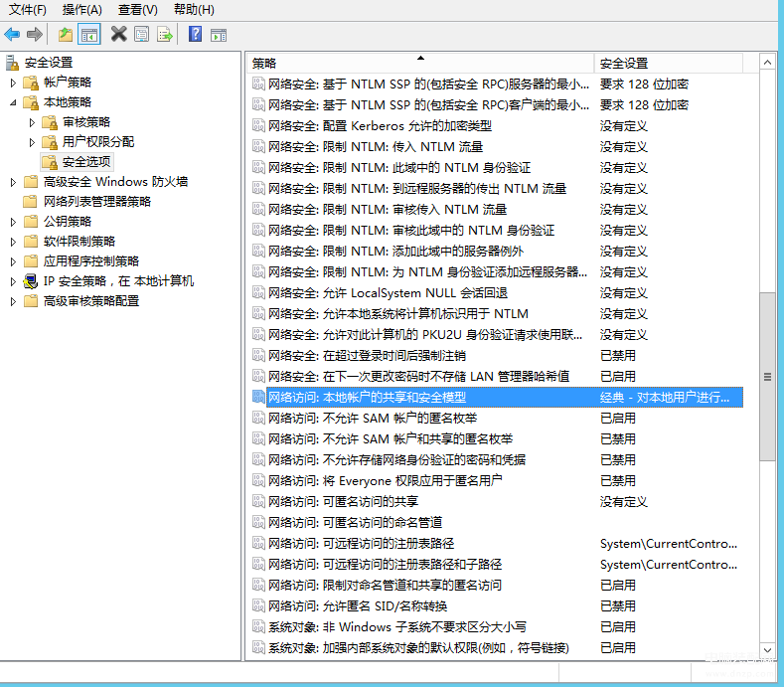
Task: Click the vertical scrollbar thumb
Action: pos(767,377)
